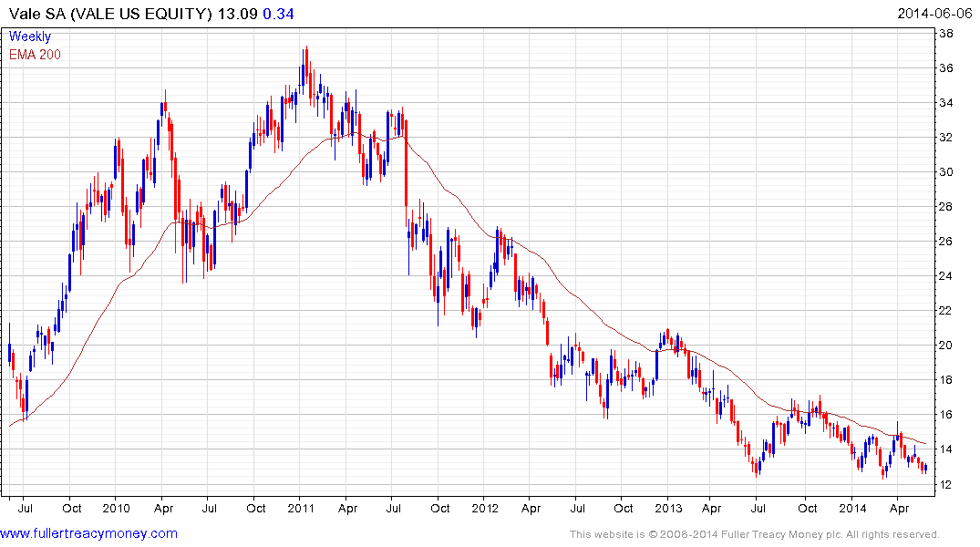Click the 22 price axis label

[946, 311]
